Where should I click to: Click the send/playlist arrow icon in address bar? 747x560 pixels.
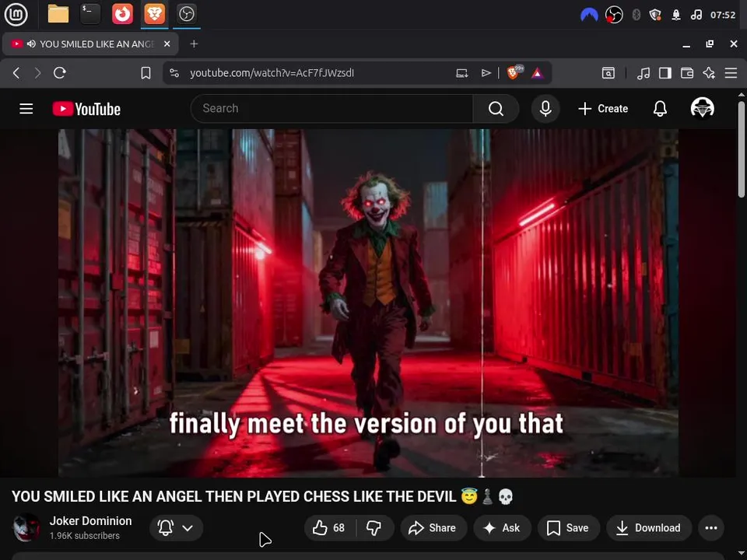pos(486,73)
